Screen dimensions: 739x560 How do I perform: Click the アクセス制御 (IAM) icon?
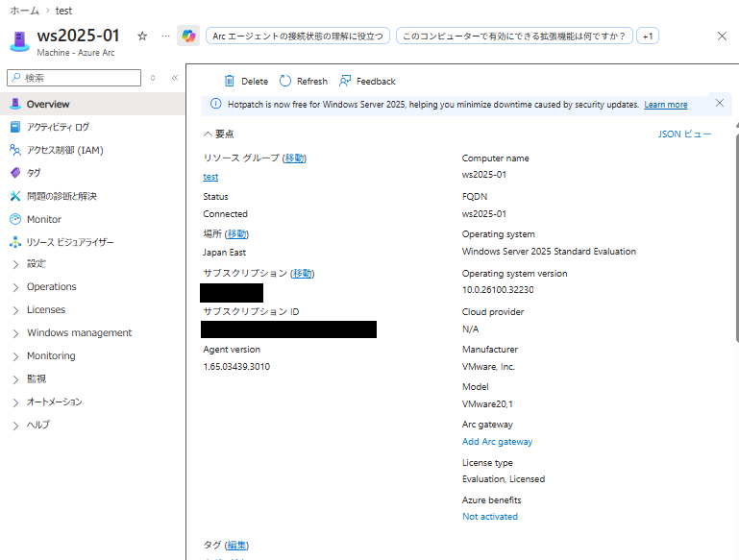pos(15,150)
